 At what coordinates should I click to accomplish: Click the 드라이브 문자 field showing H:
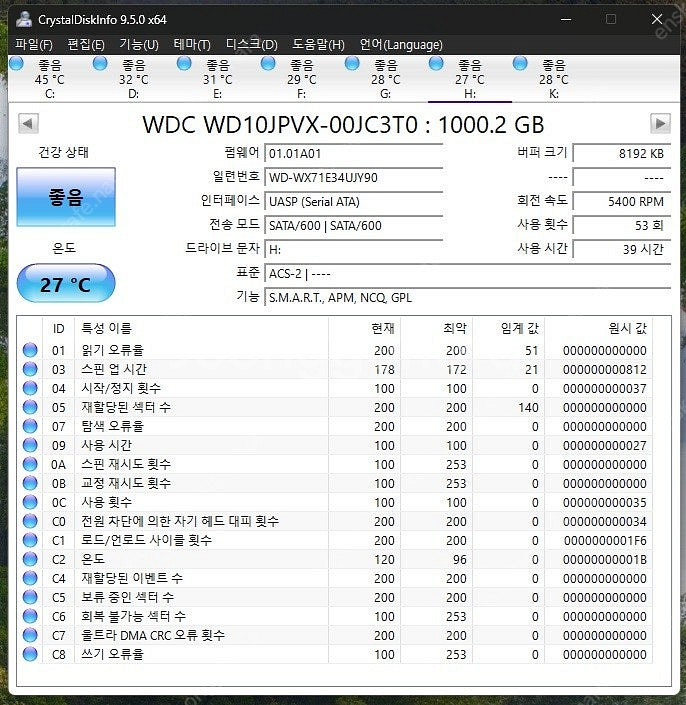354,249
